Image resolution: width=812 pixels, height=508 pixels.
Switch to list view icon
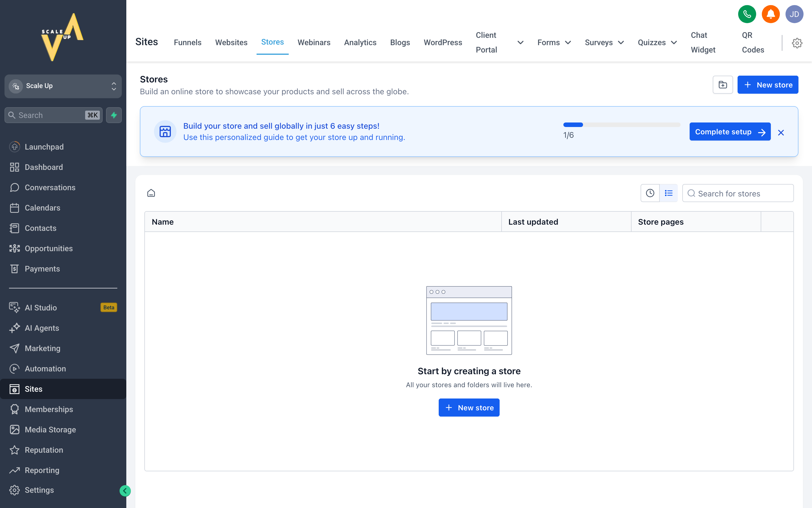pos(668,193)
